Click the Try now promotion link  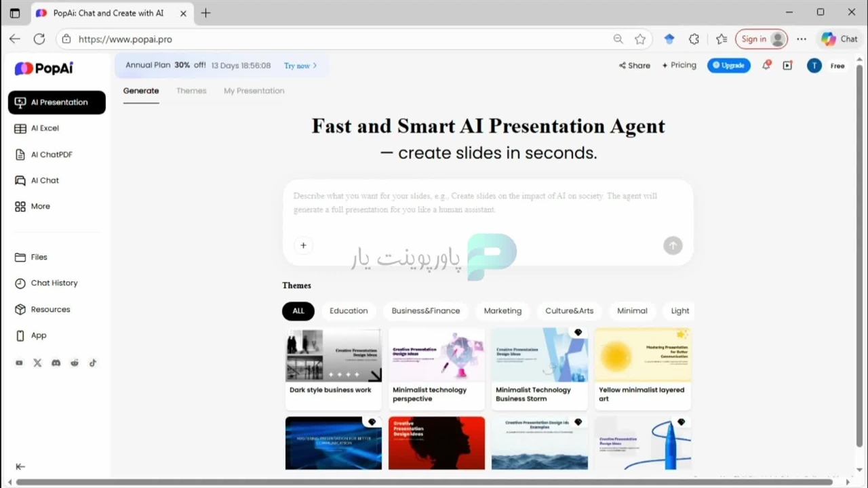[300, 66]
